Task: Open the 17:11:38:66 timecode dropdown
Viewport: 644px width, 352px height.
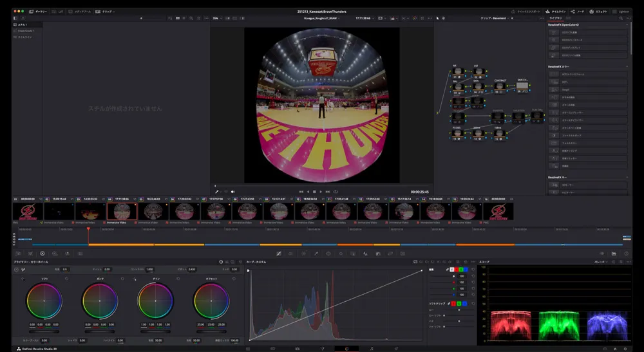Action: [x=365, y=19]
